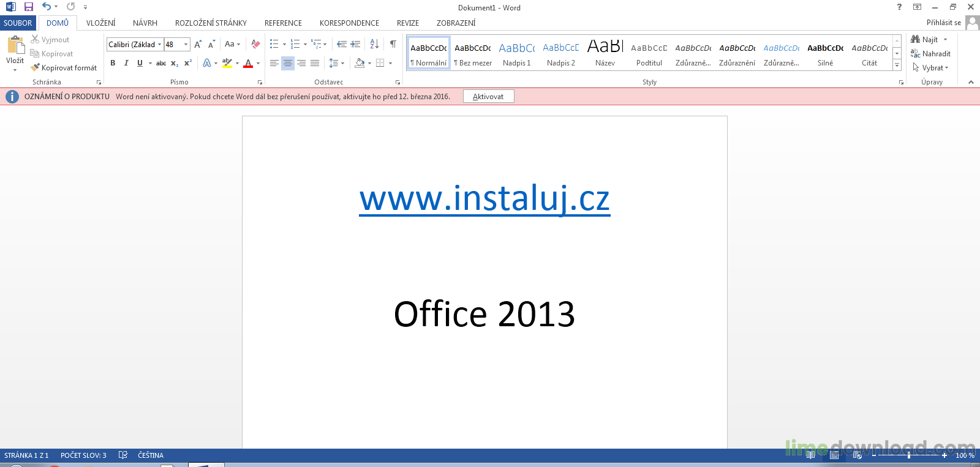Apply strikethrough with the abc icon

(x=161, y=63)
